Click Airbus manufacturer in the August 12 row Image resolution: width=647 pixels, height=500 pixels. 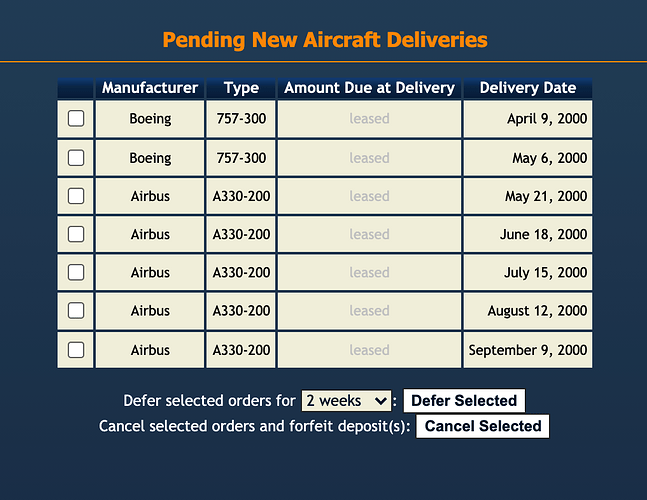click(150, 311)
